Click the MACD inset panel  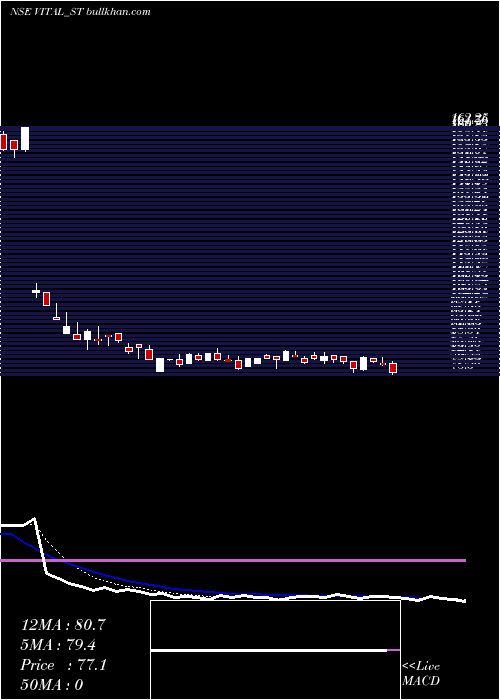click(275, 650)
